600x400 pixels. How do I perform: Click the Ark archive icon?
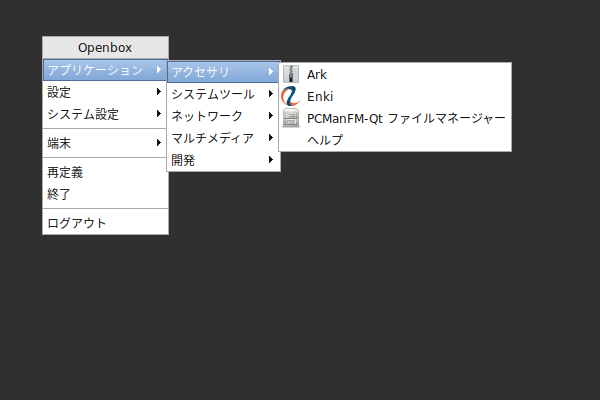291,74
